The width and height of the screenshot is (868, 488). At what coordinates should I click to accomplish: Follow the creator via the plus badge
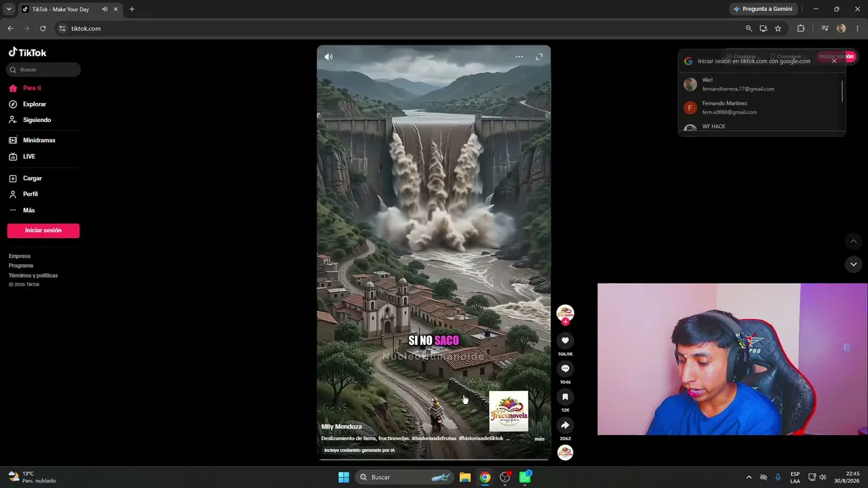pyautogui.click(x=566, y=322)
